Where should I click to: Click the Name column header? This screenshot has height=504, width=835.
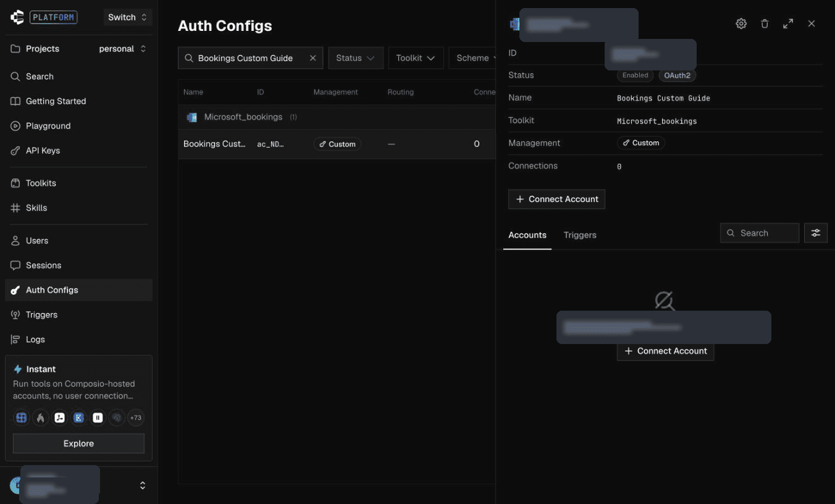(x=193, y=92)
